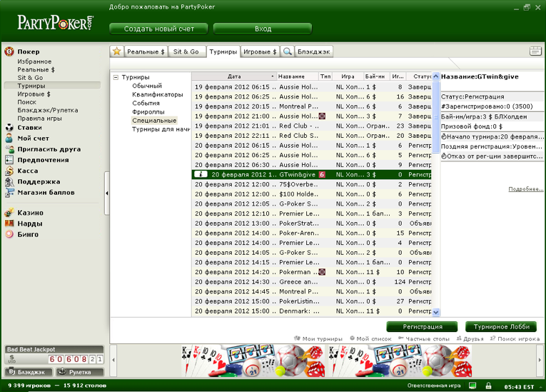Viewport: 546px width, 392px height.
Task: Select the PokerStrat... tournament row
Action: pyautogui.click(x=312, y=223)
